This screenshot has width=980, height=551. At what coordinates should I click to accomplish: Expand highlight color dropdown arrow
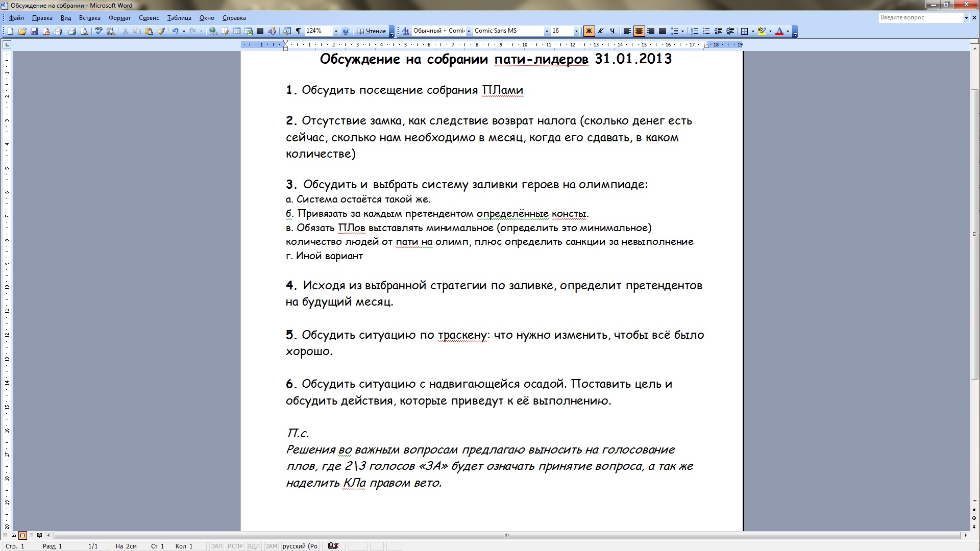[x=770, y=31]
